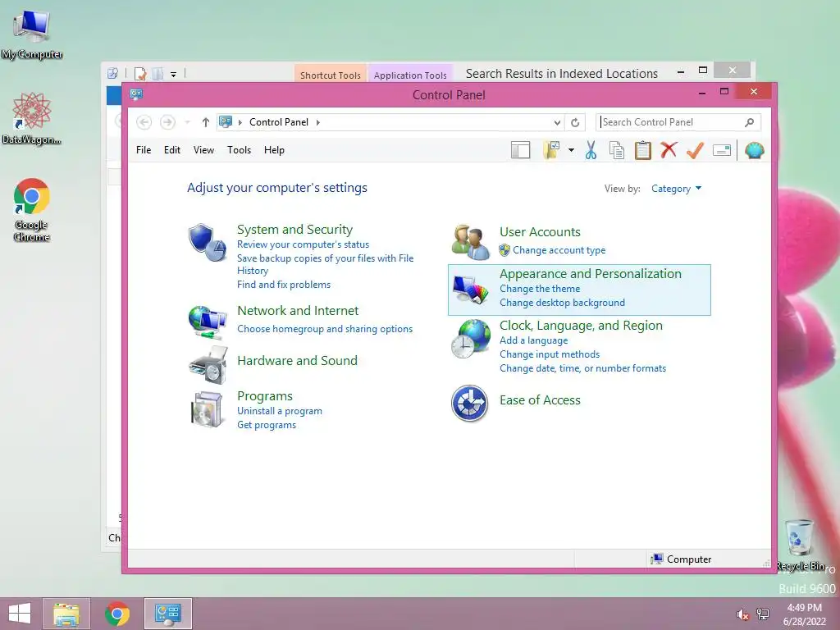This screenshot has height=630, width=840.
Task: Open the Help menu
Action: [274, 150]
